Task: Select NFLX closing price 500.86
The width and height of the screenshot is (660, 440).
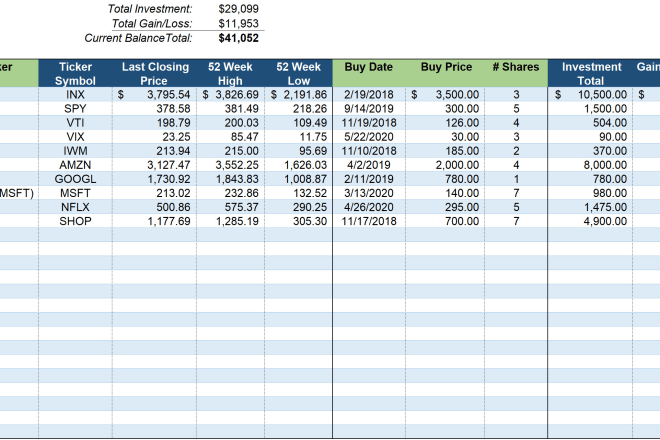Action: click(x=154, y=207)
